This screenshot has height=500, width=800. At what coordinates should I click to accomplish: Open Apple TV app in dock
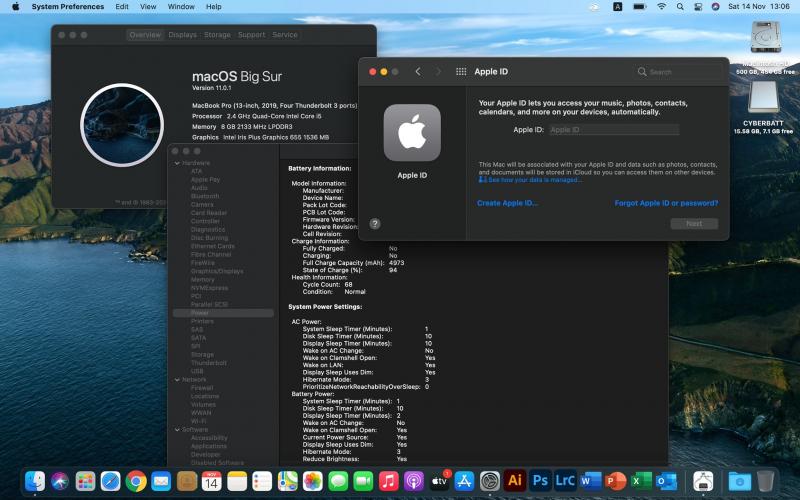(439, 481)
